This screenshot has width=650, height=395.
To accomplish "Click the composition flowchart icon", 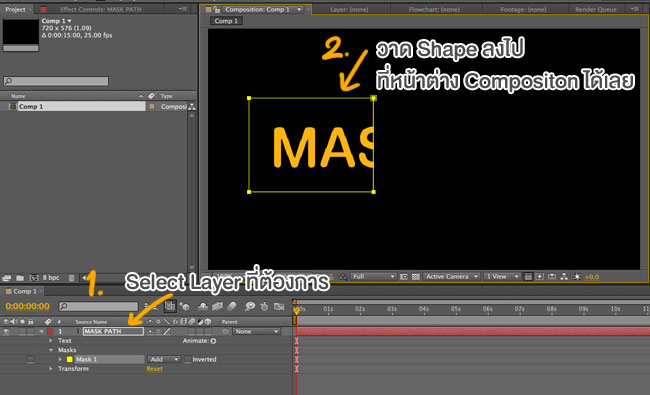I will click(564, 277).
